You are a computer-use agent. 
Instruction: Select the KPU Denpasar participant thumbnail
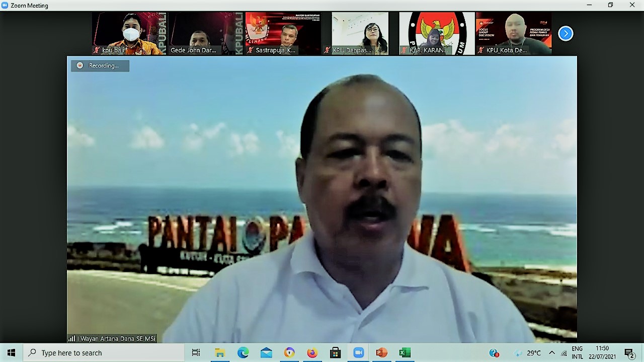(x=360, y=33)
